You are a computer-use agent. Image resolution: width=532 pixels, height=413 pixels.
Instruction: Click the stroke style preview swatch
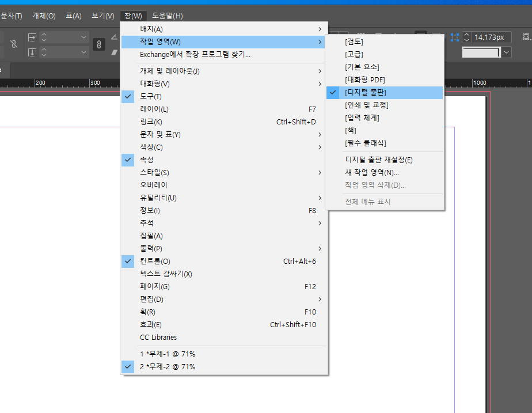point(481,52)
